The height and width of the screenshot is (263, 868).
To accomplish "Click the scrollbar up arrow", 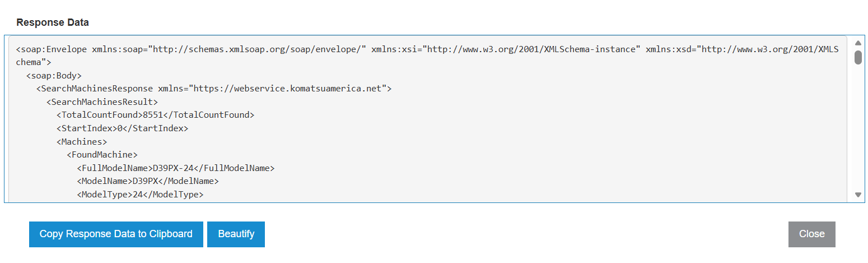I will pyautogui.click(x=858, y=43).
